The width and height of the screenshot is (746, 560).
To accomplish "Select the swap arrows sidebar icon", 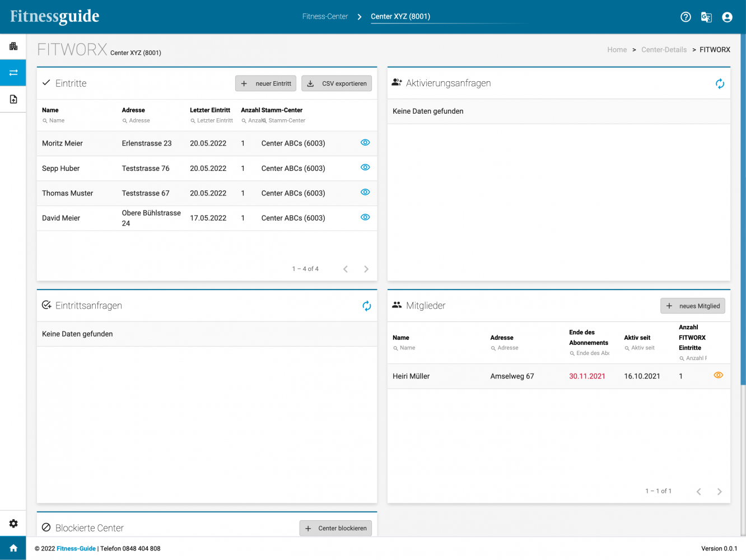I will [13, 73].
